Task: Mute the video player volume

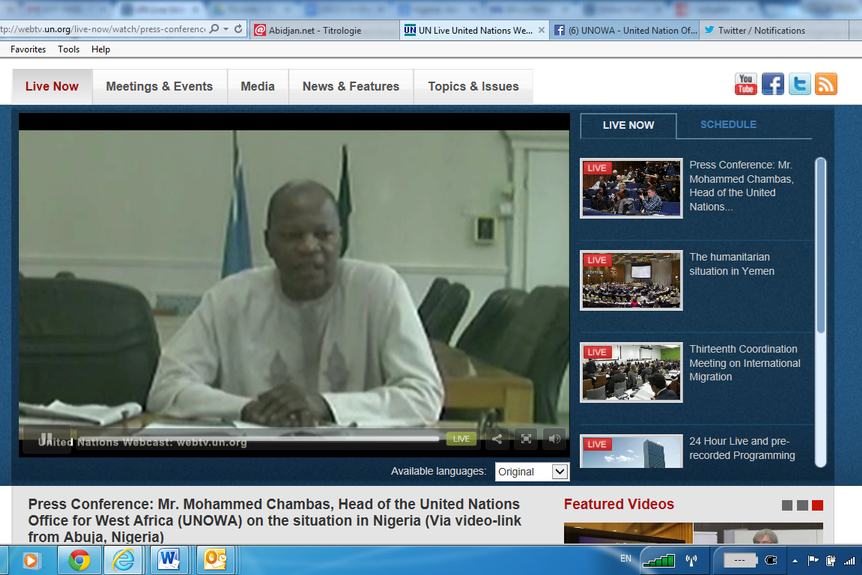Action: point(553,438)
